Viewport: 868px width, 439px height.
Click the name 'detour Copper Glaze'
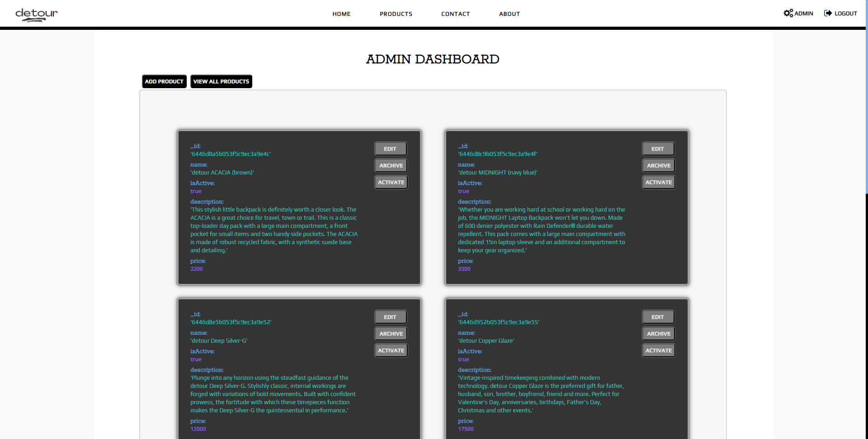point(486,341)
